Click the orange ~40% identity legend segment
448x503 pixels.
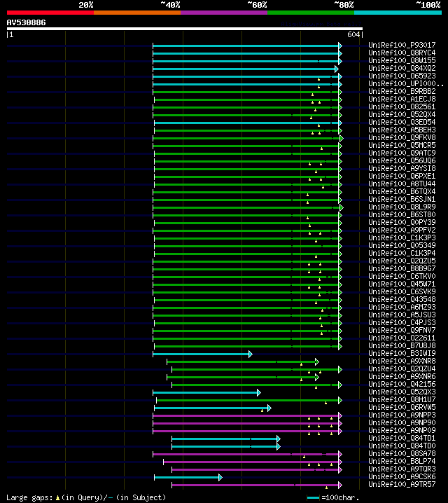[x=137, y=13]
